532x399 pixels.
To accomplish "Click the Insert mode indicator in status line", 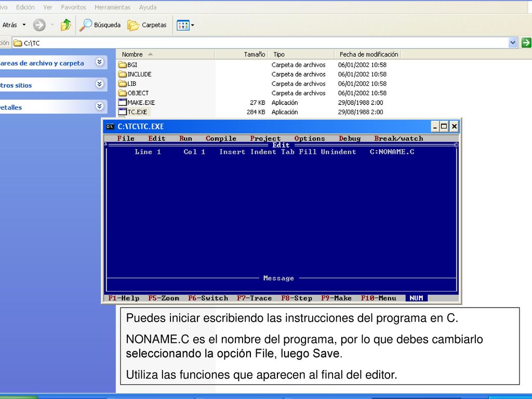I will (x=232, y=152).
